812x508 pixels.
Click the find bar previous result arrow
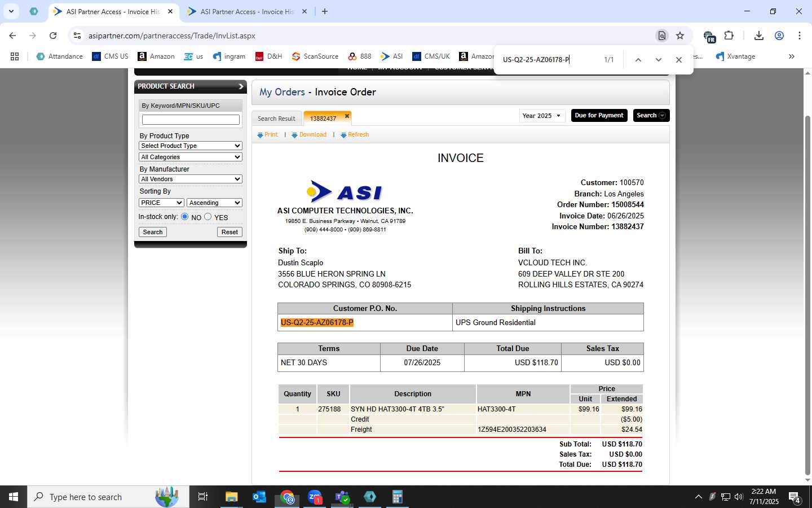(638, 60)
